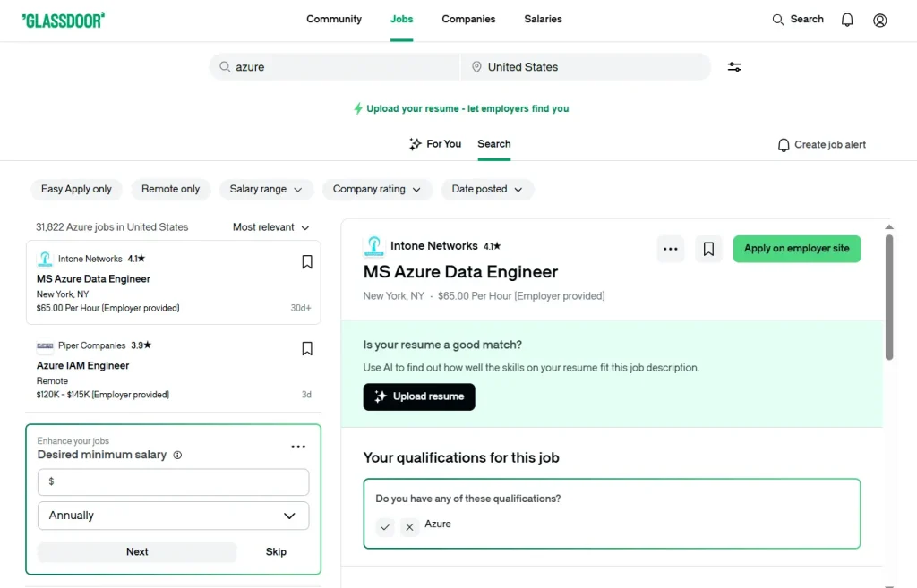The width and height of the screenshot is (917, 588).
Task: Switch to the For You tab
Action: click(435, 144)
